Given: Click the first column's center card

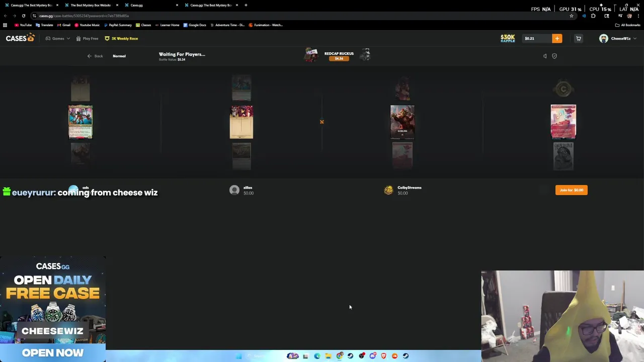Looking at the screenshot, I should (x=80, y=122).
